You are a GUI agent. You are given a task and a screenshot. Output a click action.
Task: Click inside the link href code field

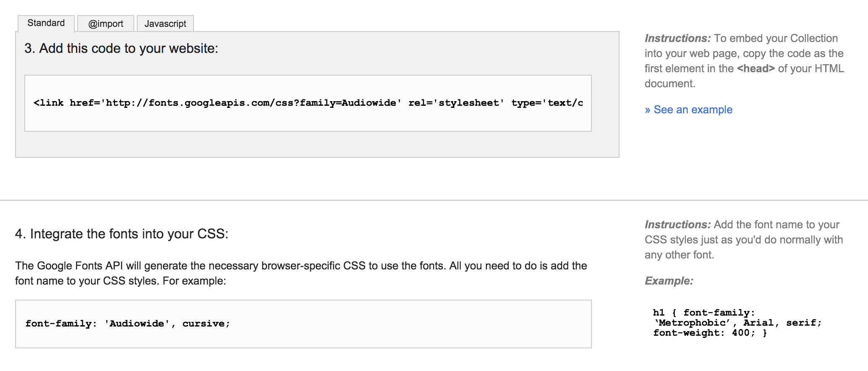tap(308, 103)
